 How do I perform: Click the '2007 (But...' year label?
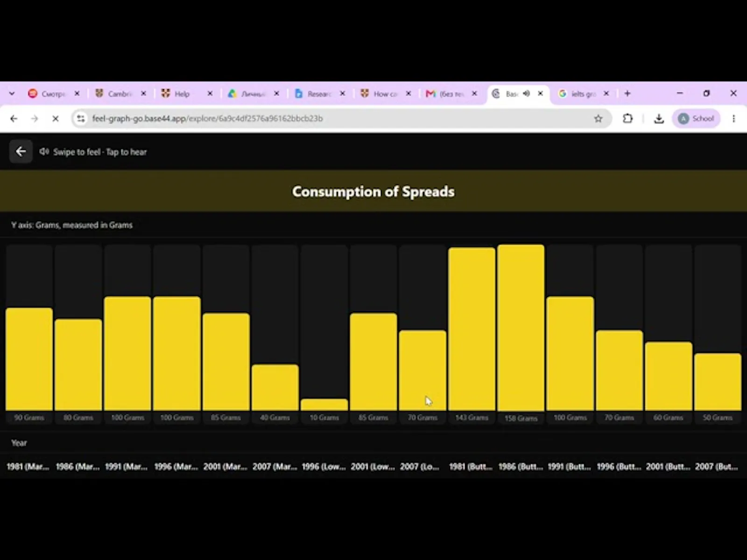coord(717,467)
